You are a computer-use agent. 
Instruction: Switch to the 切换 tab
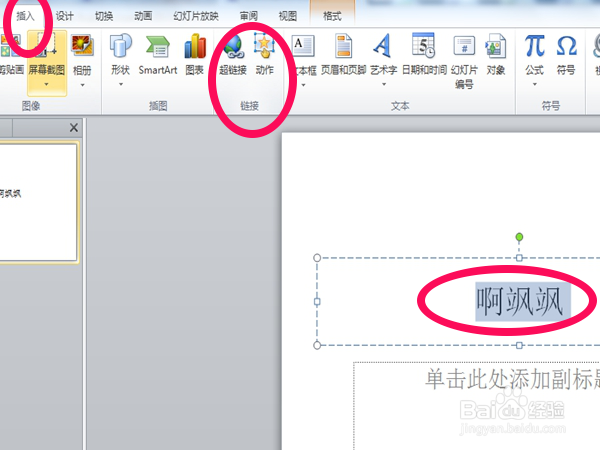[104, 16]
